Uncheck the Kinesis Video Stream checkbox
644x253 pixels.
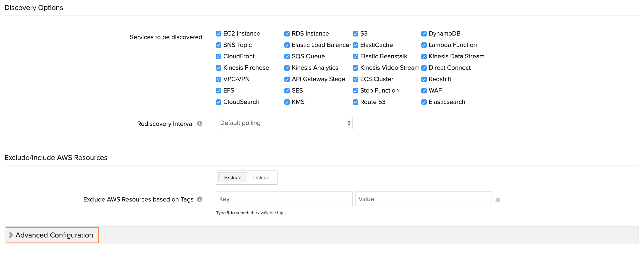tap(356, 68)
